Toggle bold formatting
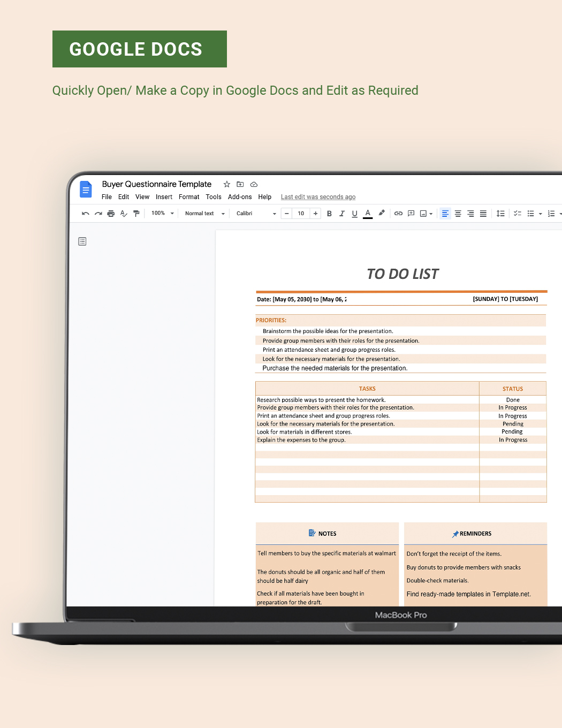The height and width of the screenshot is (728, 562). (x=329, y=213)
